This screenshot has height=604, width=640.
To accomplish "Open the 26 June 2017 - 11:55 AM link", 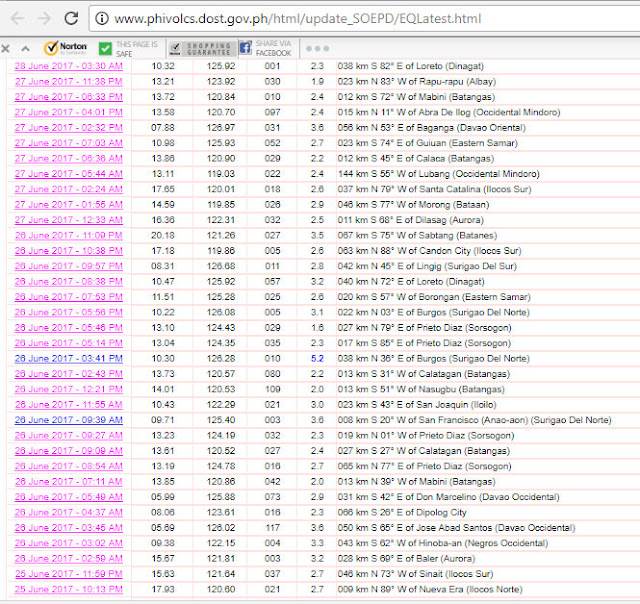I will point(69,404).
